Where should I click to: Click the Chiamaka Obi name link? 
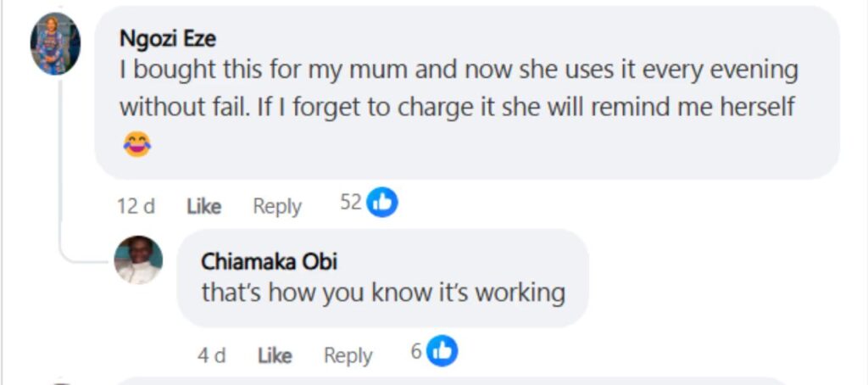click(x=269, y=262)
